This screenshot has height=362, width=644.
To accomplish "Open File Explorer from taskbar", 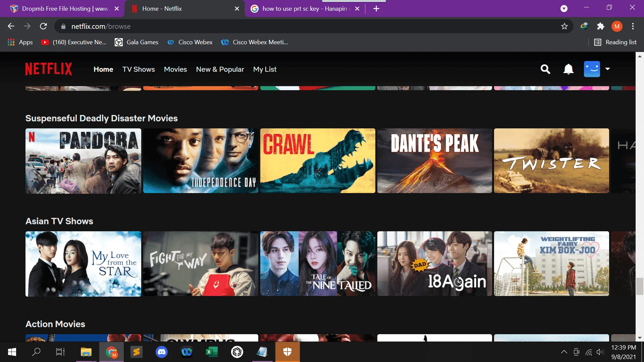I will click(86, 352).
